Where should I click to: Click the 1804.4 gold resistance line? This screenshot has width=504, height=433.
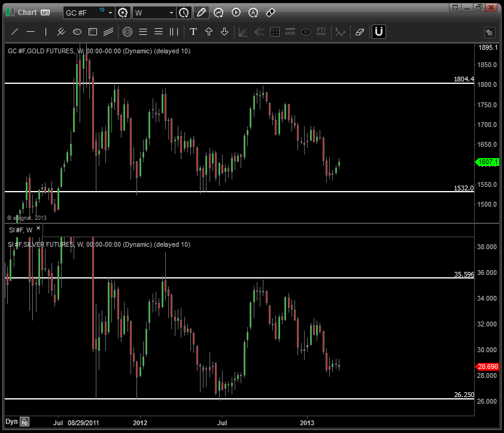pyautogui.click(x=239, y=83)
